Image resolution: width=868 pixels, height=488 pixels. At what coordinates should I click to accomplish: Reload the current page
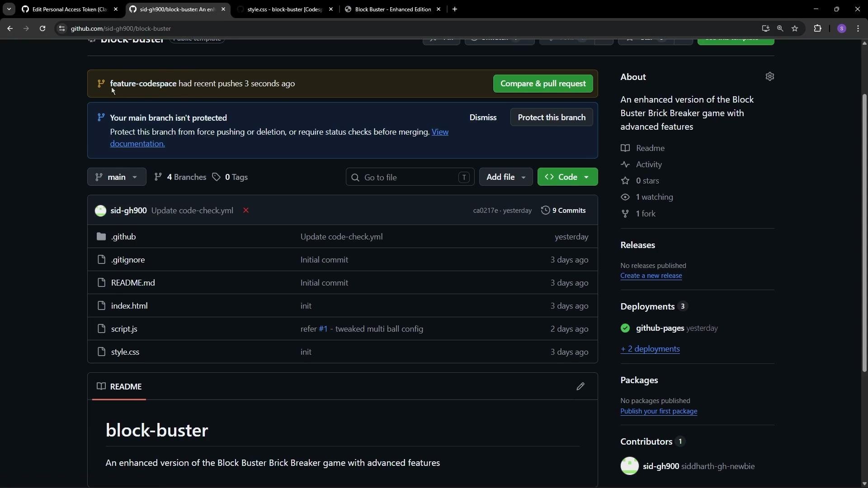pyautogui.click(x=42, y=28)
